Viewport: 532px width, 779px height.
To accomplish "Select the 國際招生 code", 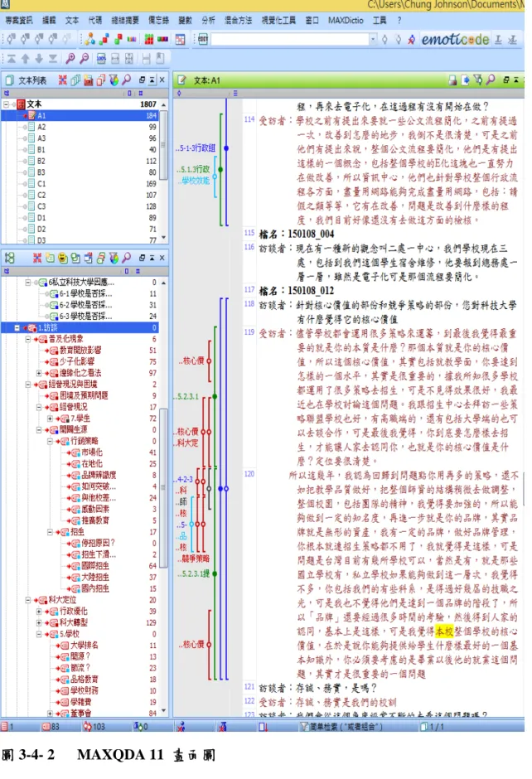I will pyautogui.click(x=95, y=566).
